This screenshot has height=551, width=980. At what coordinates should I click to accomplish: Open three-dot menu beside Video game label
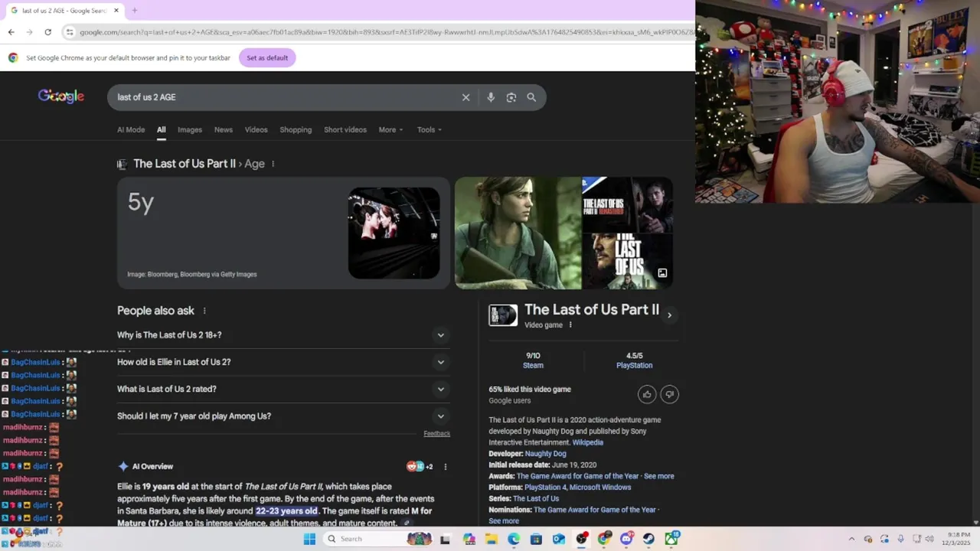point(570,324)
